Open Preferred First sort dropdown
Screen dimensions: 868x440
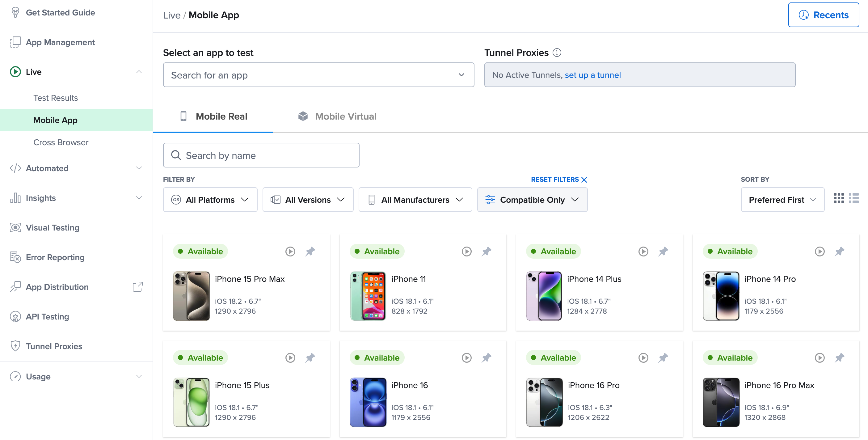782,200
